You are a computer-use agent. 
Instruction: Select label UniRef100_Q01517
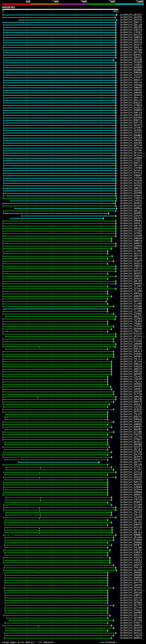point(131,108)
